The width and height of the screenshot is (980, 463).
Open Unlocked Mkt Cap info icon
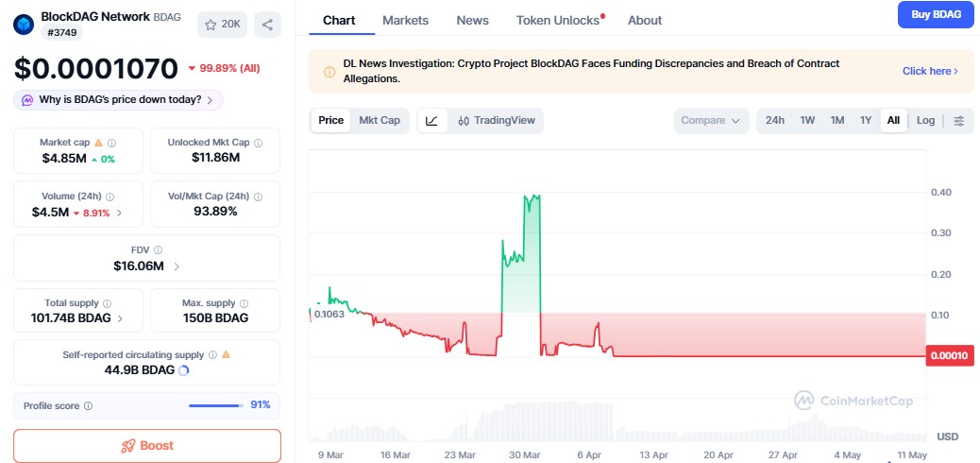point(258,143)
